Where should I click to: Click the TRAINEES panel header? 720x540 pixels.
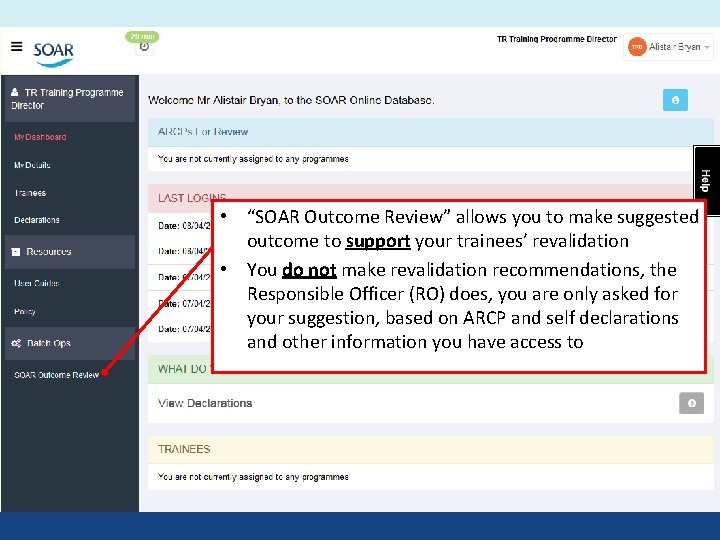[431, 449]
